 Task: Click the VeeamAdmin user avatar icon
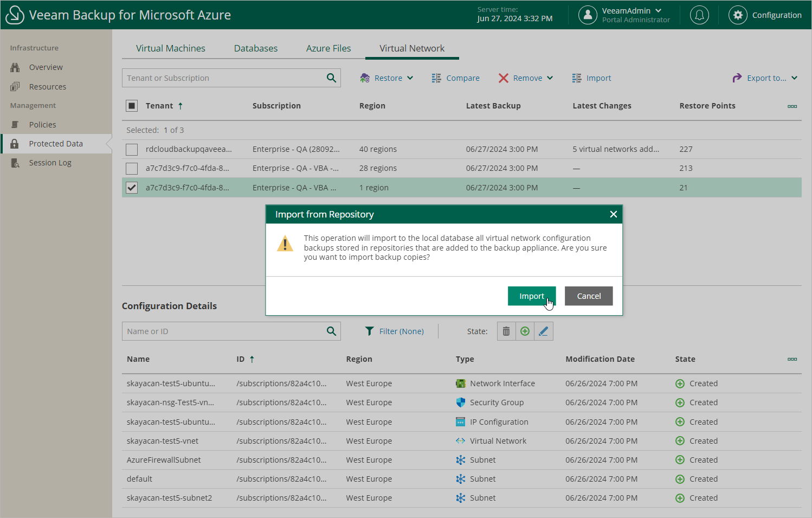point(588,15)
